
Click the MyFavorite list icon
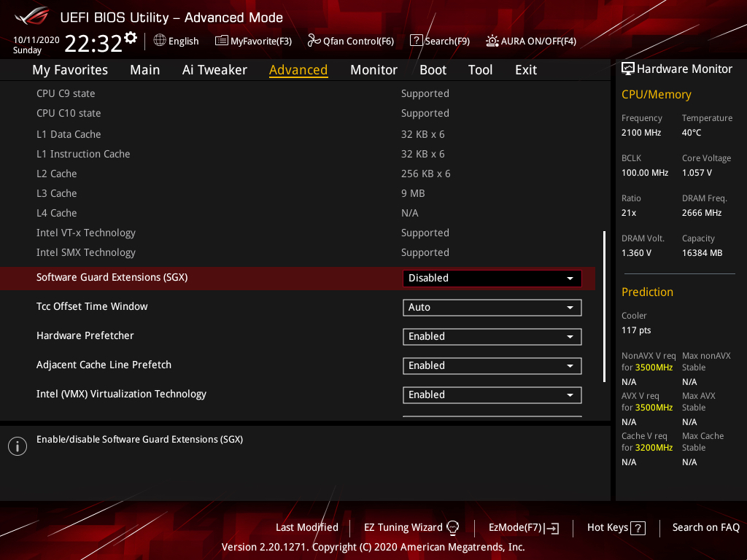pos(222,41)
